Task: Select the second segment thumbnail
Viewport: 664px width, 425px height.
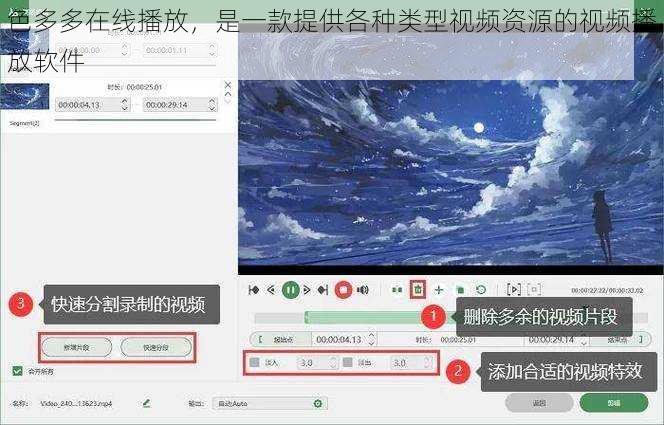Action: (25, 97)
